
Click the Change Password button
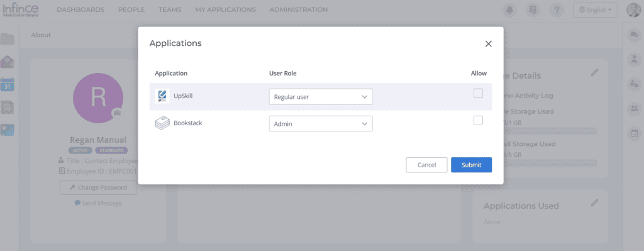click(98, 187)
